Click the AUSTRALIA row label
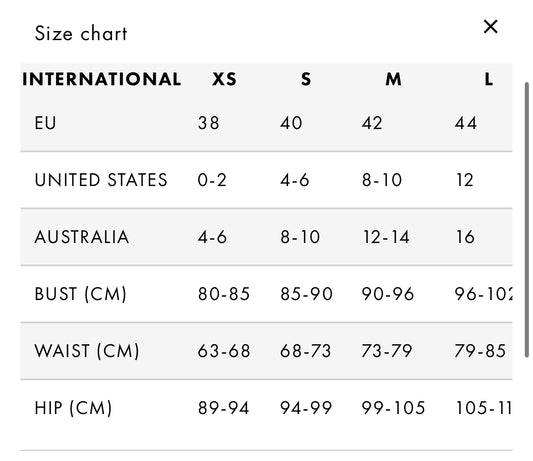Viewport: 533px width, 461px height. click(82, 237)
